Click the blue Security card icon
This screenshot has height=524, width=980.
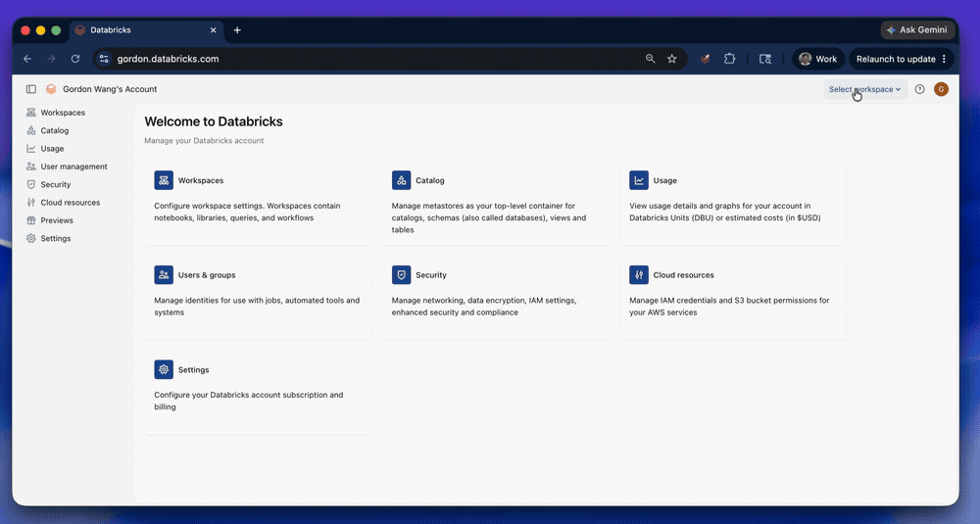click(401, 275)
